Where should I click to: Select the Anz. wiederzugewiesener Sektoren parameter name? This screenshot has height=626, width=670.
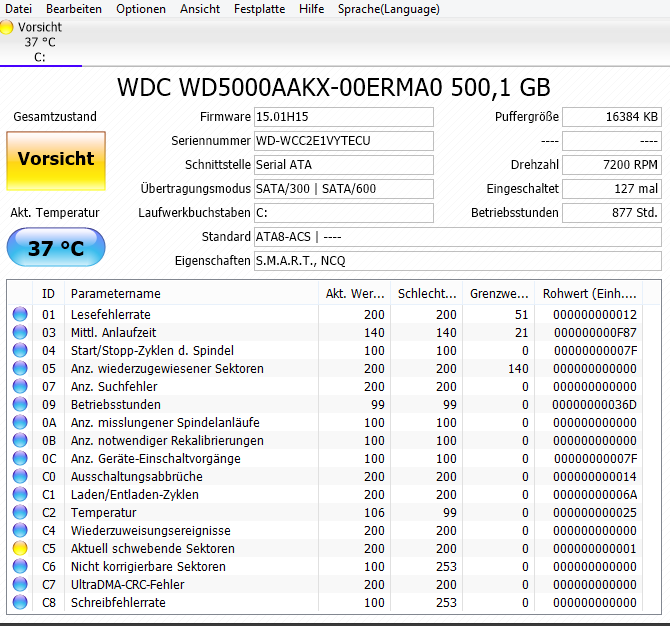(x=167, y=368)
